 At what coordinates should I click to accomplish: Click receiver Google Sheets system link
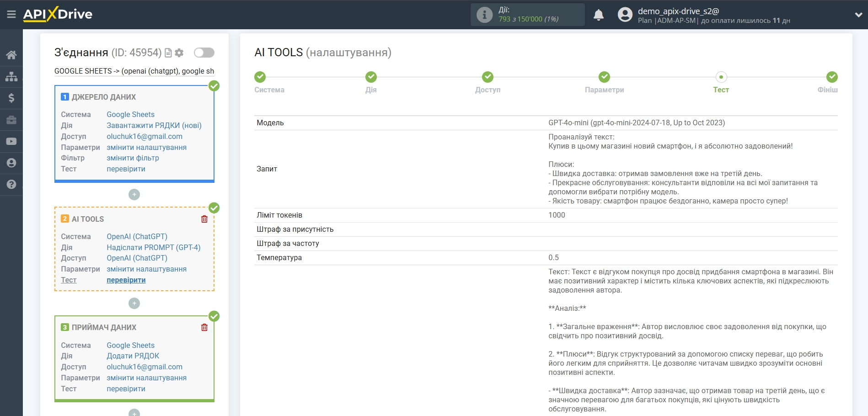[130, 346]
